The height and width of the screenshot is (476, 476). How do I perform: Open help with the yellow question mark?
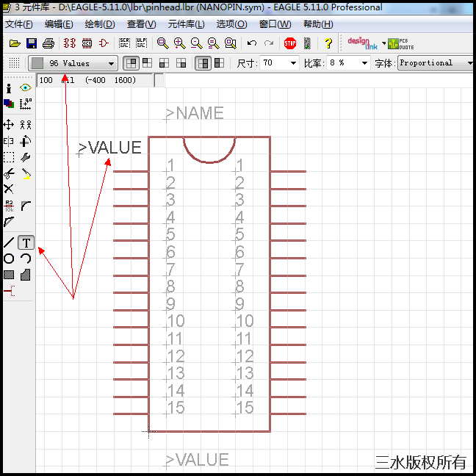pos(328,43)
